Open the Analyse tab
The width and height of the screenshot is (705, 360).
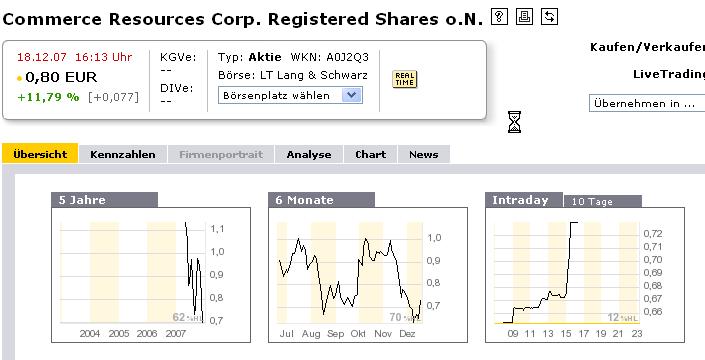(x=309, y=155)
